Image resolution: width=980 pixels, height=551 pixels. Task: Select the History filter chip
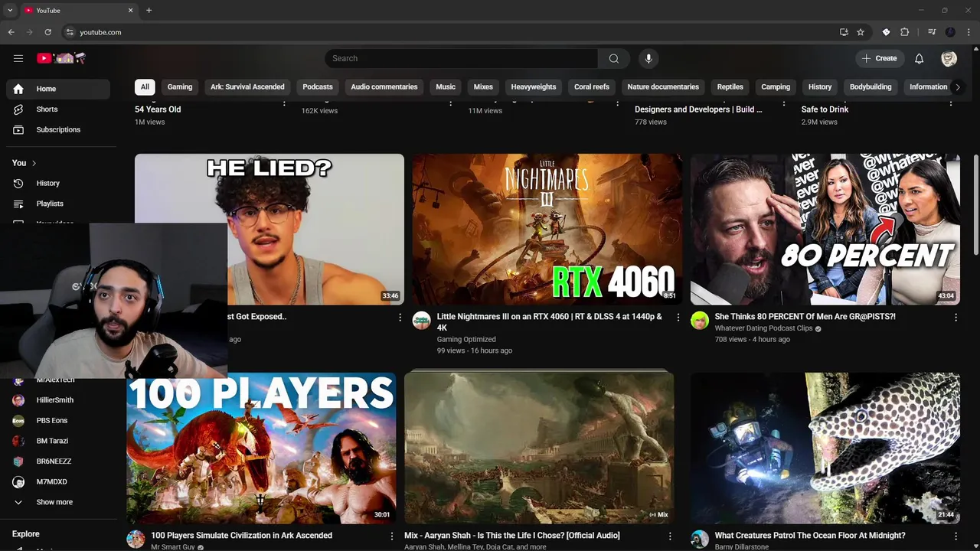(x=820, y=86)
